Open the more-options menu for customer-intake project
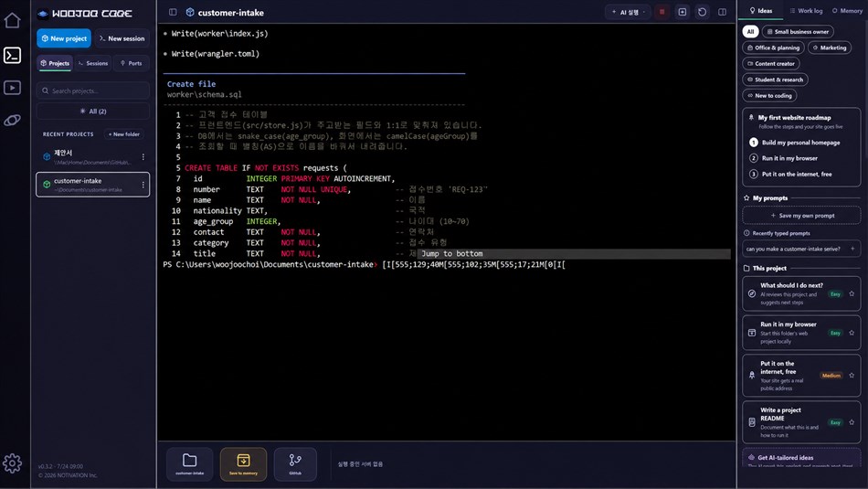Viewport: 868px width, 489px height. pos(143,185)
